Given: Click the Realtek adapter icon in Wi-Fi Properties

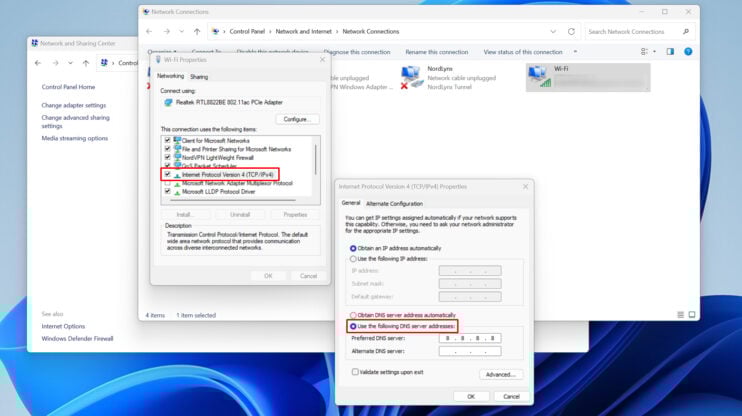Looking at the screenshot, I should point(168,102).
